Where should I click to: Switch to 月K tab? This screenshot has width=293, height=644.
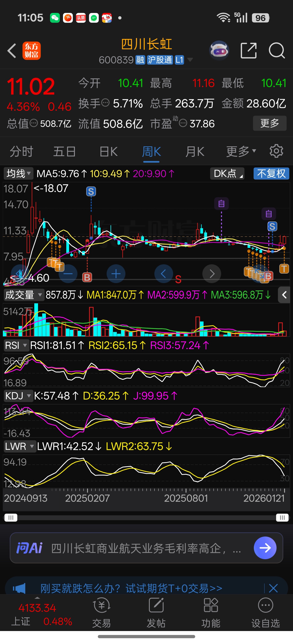click(x=195, y=151)
